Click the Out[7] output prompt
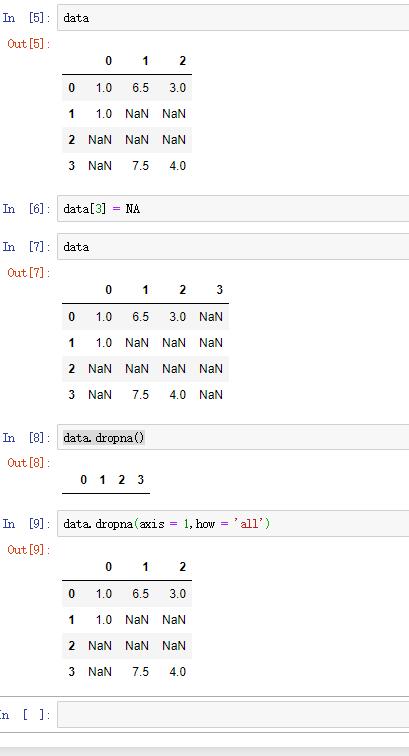409x756 pixels. pyautogui.click(x=29, y=273)
